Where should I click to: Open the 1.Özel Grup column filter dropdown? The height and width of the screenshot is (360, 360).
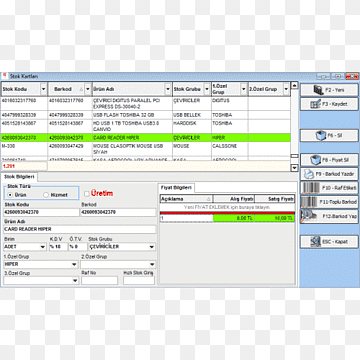click(244, 89)
